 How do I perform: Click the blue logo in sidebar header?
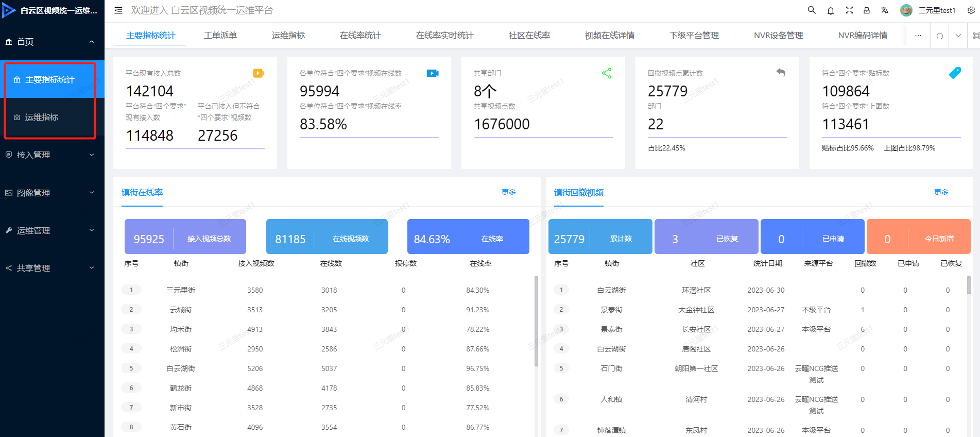pyautogui.click(x=8, y=10)
